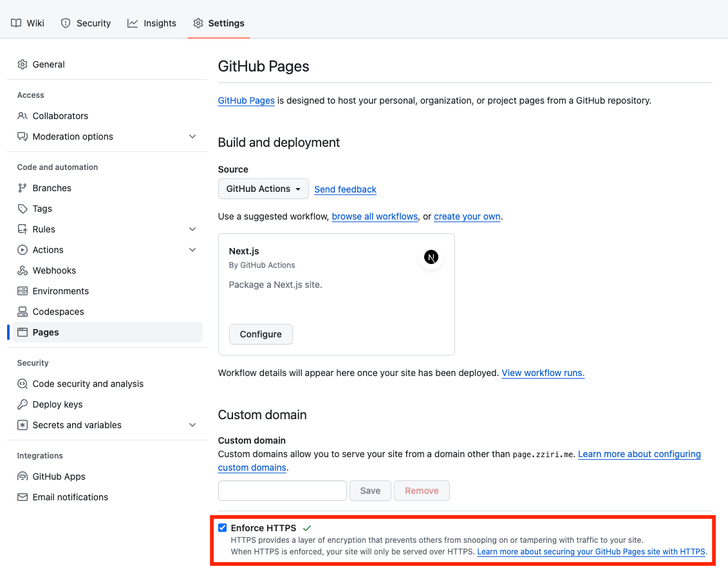Image resolution: width=728 pixels, height=575 pixels.
Task: Click the General gear icon in sidebar
Action: [23, 64]
